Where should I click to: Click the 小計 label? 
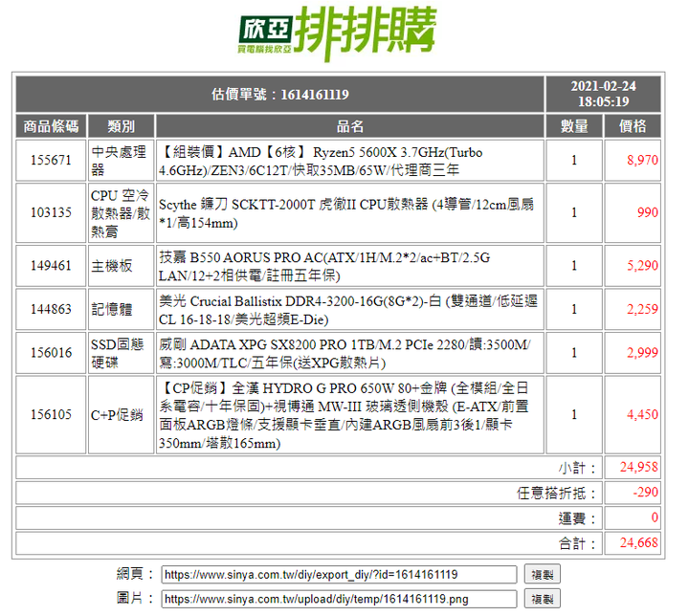[x=577, y=468]
